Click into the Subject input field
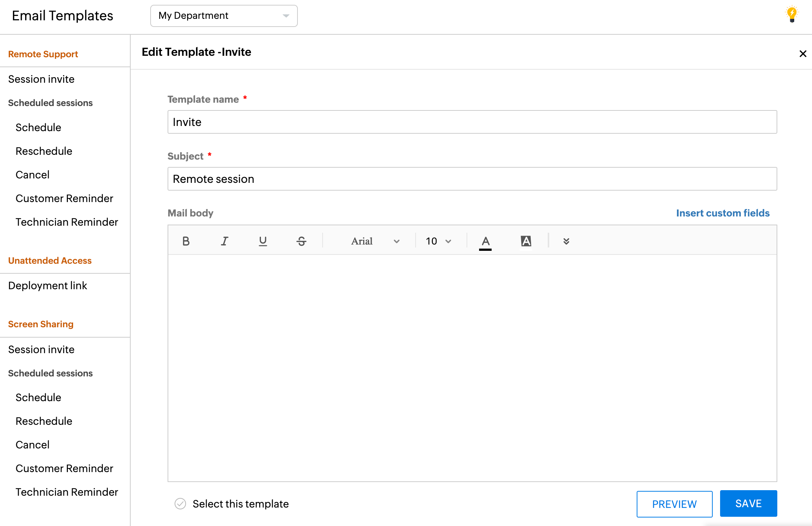 coord(472,179)
